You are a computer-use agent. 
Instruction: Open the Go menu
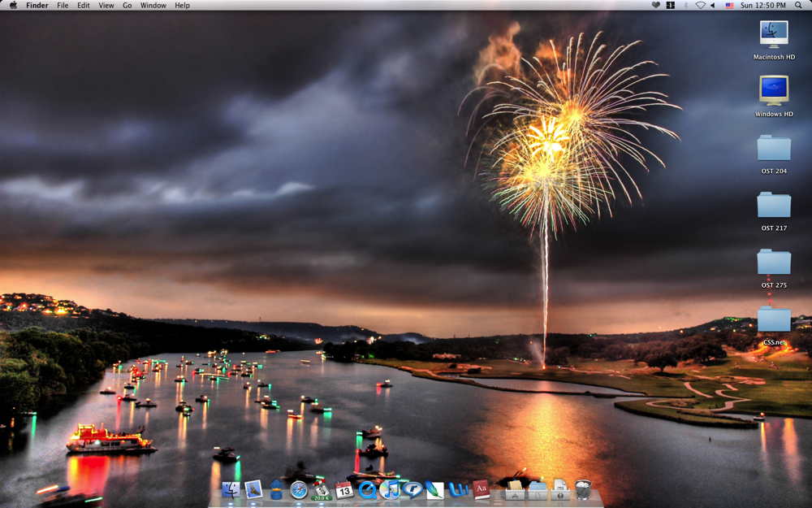pyautogui.click(x=127, y=5)
